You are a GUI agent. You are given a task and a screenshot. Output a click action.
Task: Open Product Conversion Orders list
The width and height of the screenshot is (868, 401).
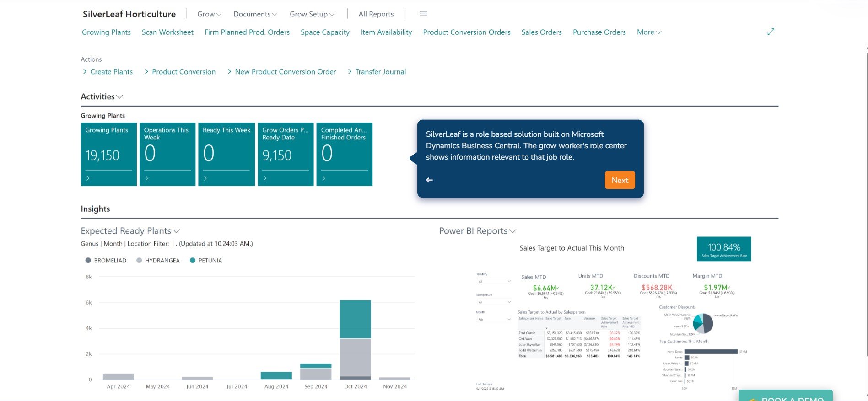[467, 32]
